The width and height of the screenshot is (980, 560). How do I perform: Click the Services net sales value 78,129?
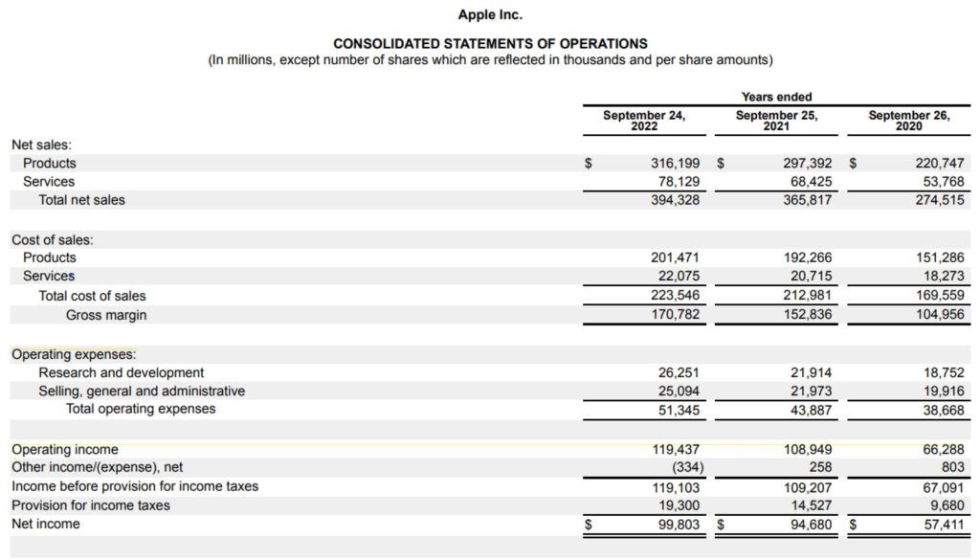678,181
